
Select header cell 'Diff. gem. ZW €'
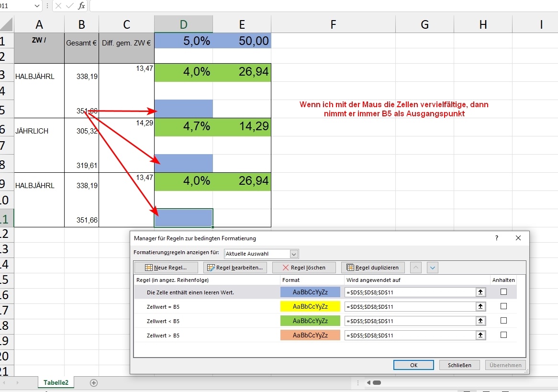click(x=127, y=48)
